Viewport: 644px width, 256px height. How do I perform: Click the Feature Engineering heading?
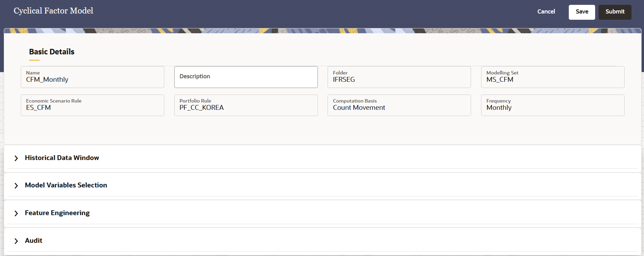pos(57,213)
